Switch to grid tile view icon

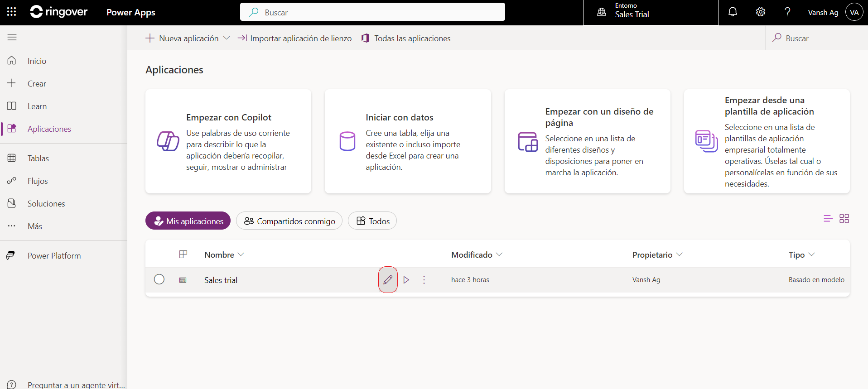pyautogui.click(x=844, y=219)
